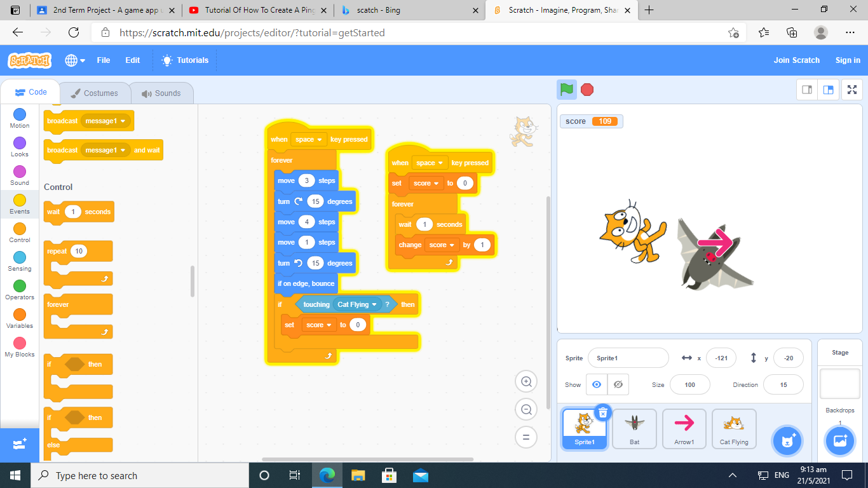
Task: Zoom out of the code workspace
Action: [526, 410]
